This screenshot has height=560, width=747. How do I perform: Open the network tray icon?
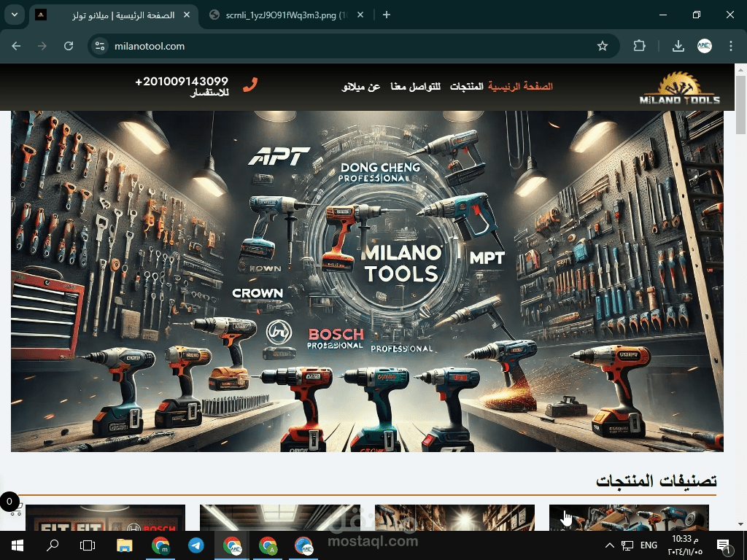(627, 545)
